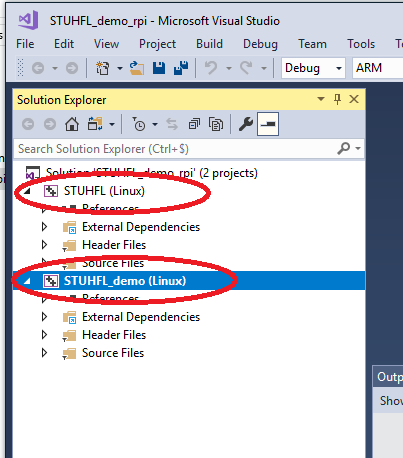Viewport: 403px width, 458px height.
Task: Close the Solution Explorer panel
Action: tap(354, 99)
